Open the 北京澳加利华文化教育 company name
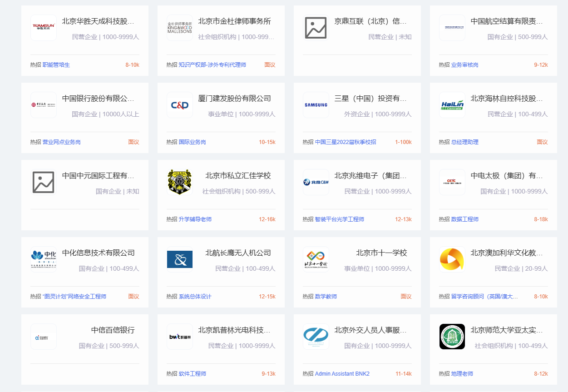 (507, 253)
